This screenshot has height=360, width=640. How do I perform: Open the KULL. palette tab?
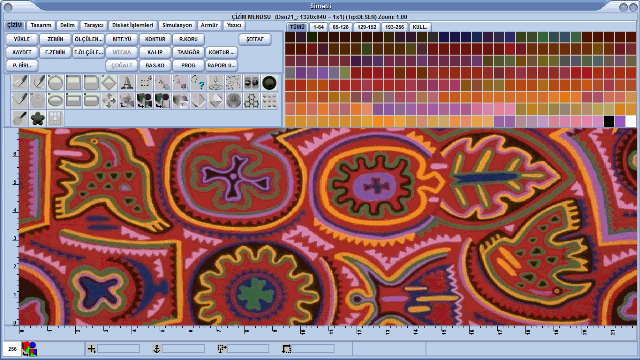tap(420, 27)
